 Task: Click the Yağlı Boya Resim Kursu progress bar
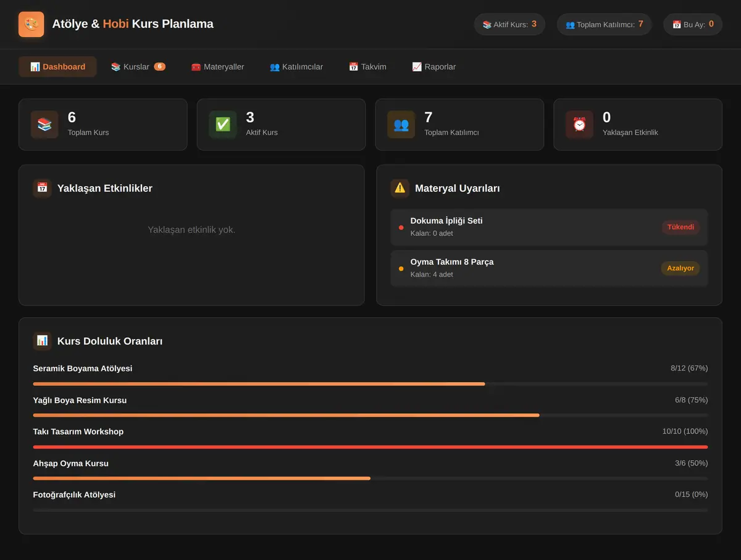click(x=371, y=416)
